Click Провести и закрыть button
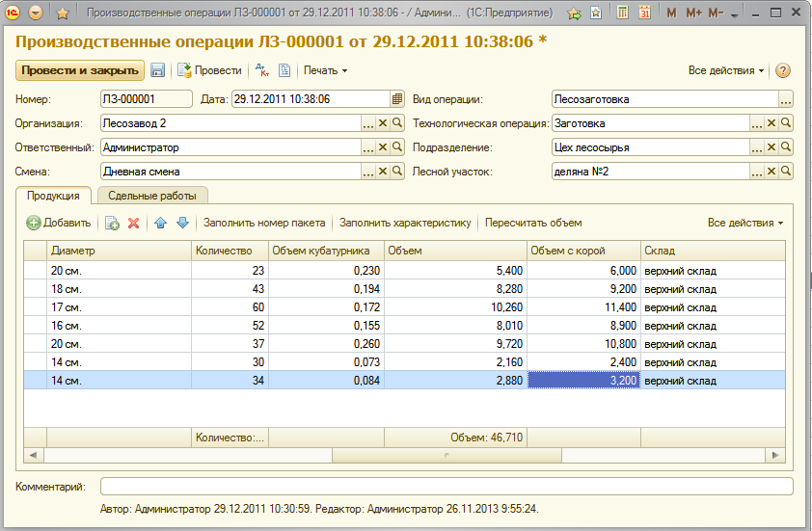812x531 pixels. (x=80, y=70)
